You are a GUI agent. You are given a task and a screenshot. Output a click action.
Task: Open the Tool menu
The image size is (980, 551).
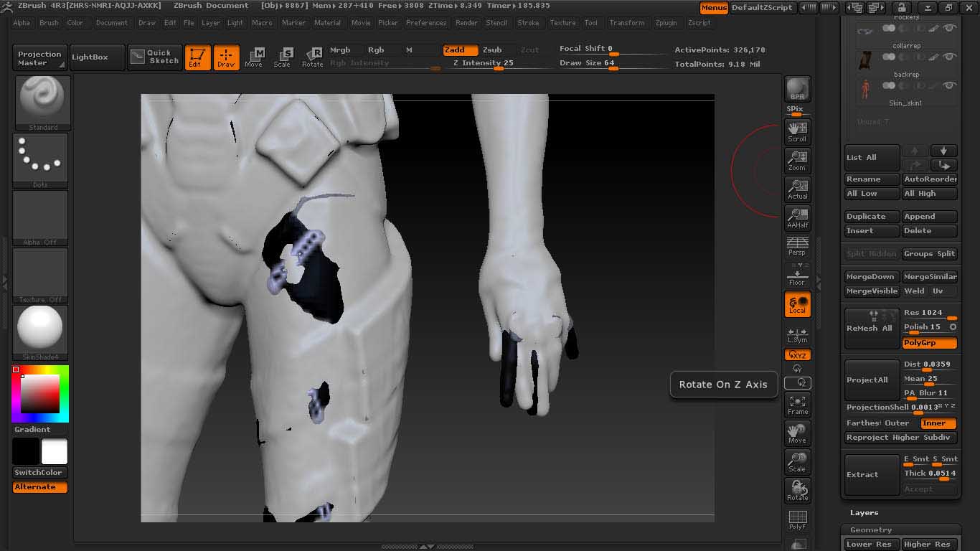(591, 22)
